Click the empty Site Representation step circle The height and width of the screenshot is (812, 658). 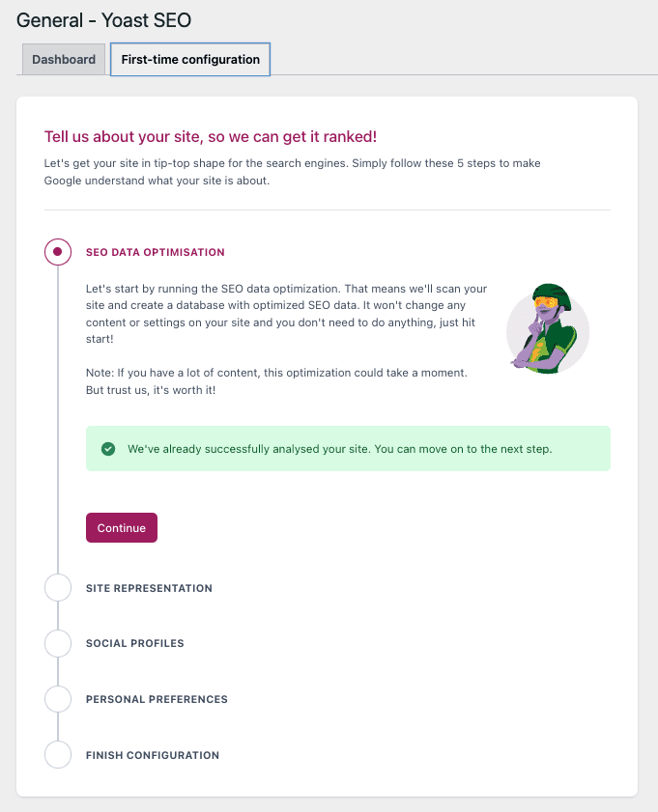click(57, 587)
